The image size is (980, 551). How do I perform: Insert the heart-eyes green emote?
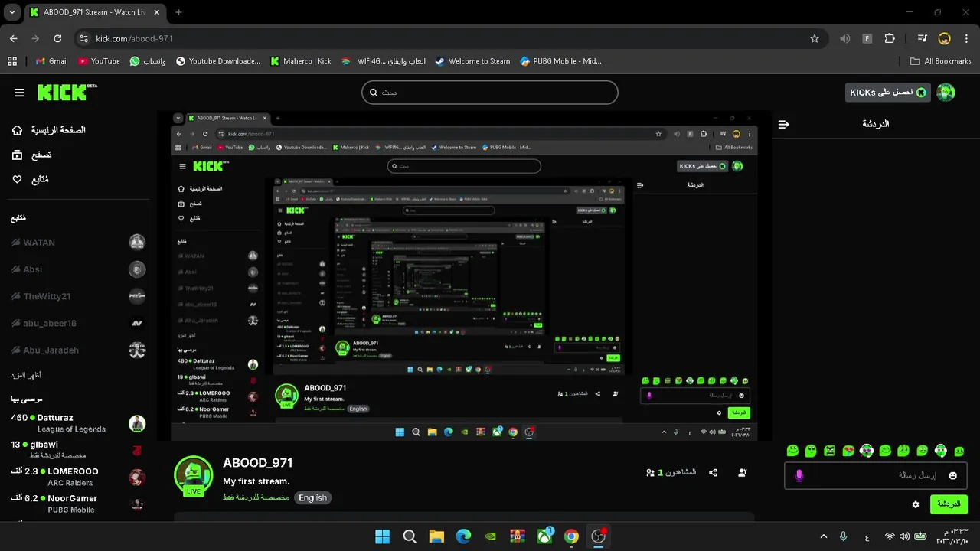[848, 451]
